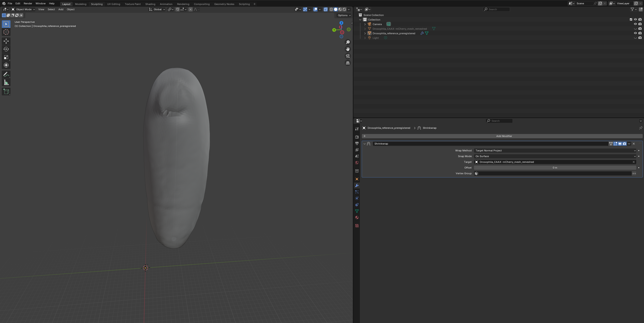This screenshot has height=323, width=644.
Task: Open the viewport Options button
Action: coord(344,15)
